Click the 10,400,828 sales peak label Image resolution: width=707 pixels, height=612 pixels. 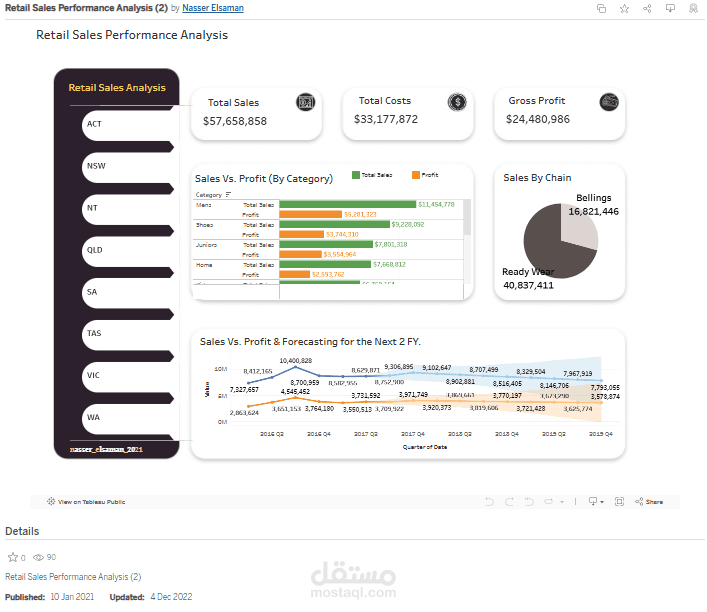[296, 361]
